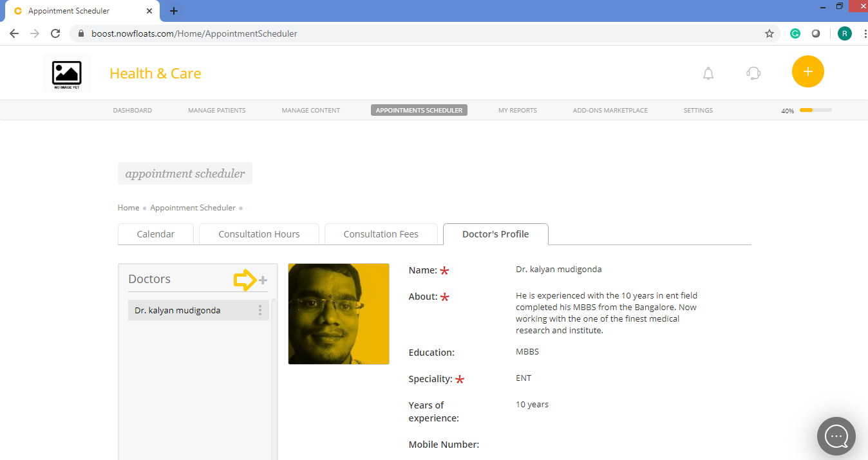Click the add doctor plus icon
Viewport: 868px width, 460px height.
(263, 280)
